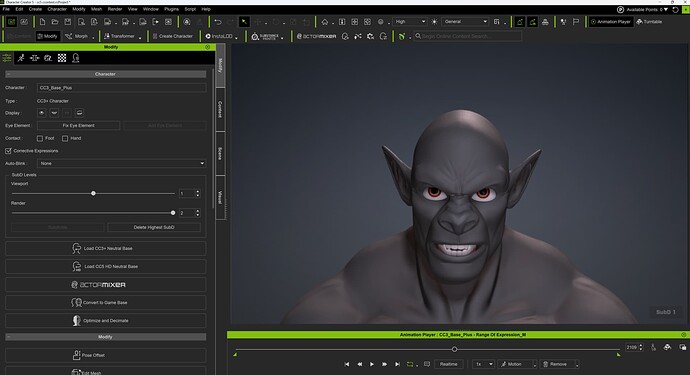The height and width of the screenshot is (375, 690).
Task: Click Load CC5 HD Neutral Base button
Action: 106,267
